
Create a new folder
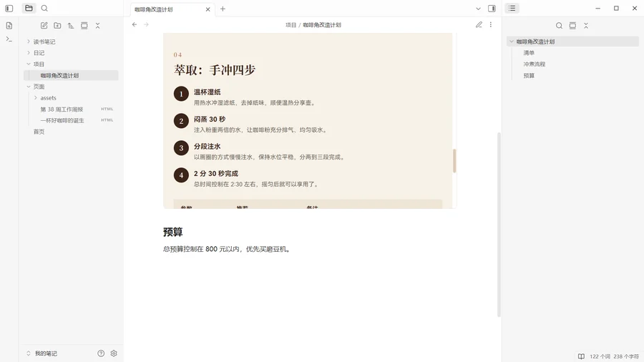[x=57, y=26]
